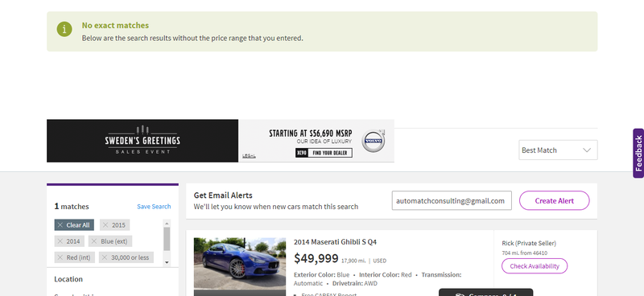Click the Volvo logo in the ad banner
The height and width of the screenshot is (296, 644).
pyautogui.click(x=374, y=141)
